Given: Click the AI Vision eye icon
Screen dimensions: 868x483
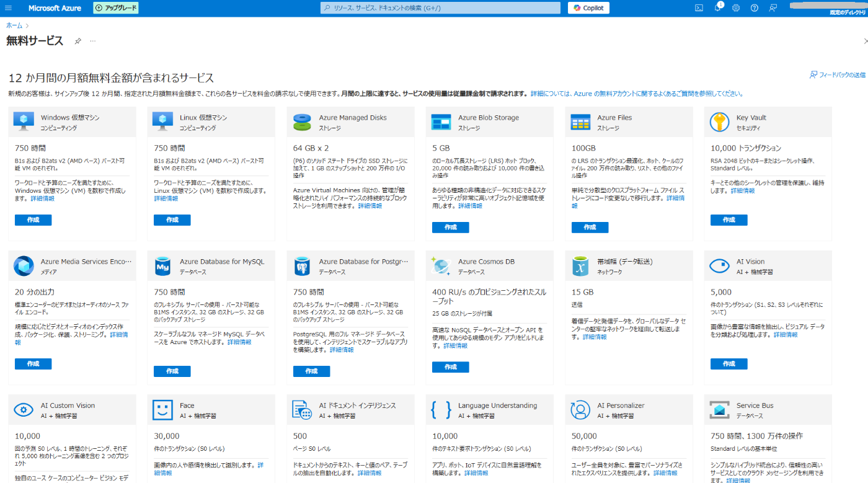Looking at the screenshot, I should pyautogui.click(x=720, y=266).
